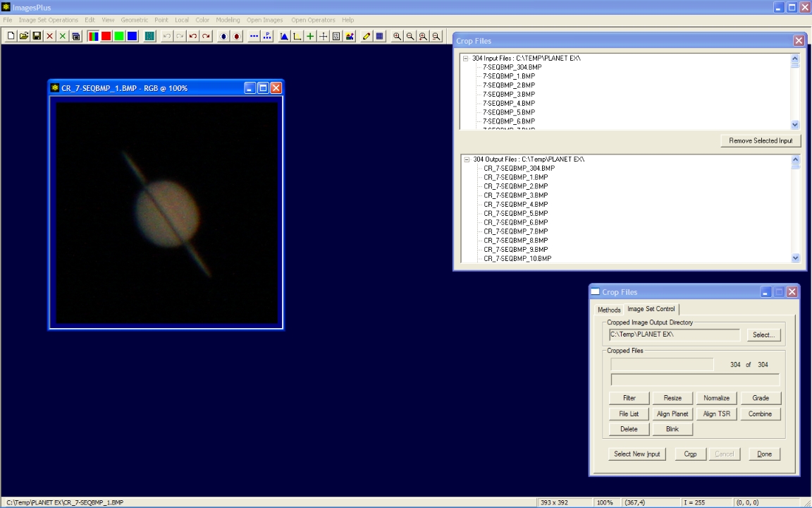
Task: Click the window-list icon beside green X
Action: coord(76,36)
